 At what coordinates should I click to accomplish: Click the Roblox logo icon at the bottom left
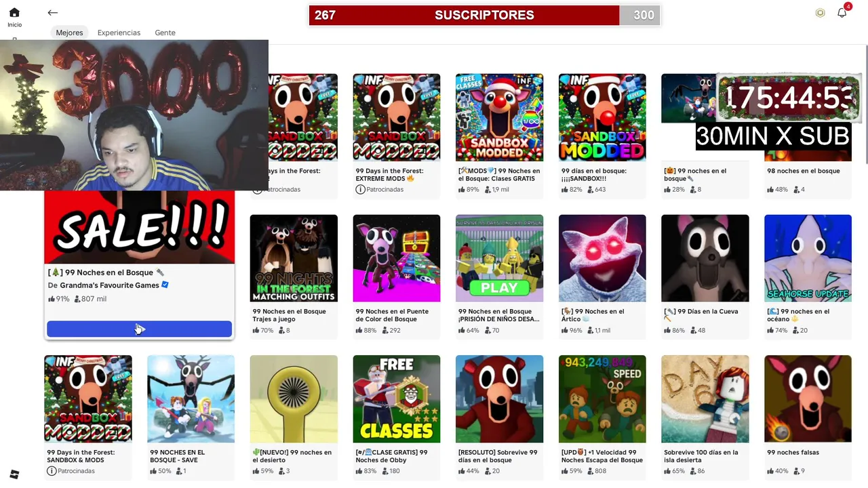coord(14,474)
